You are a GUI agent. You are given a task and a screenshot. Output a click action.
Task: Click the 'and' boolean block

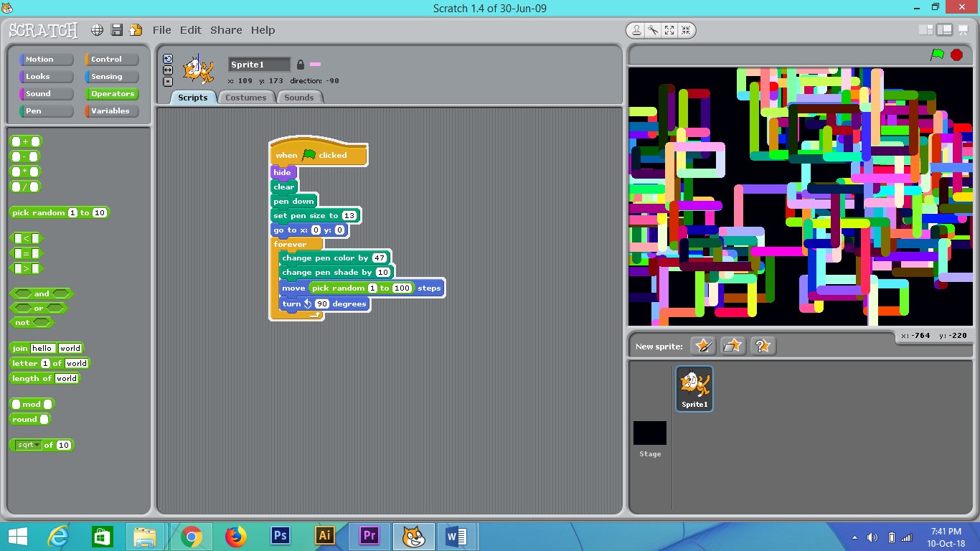coord(42,293)
